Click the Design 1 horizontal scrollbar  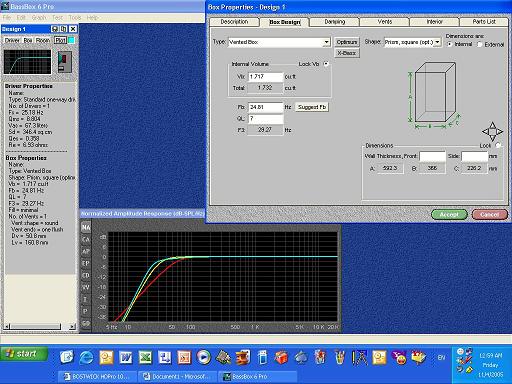pos(40,327)
